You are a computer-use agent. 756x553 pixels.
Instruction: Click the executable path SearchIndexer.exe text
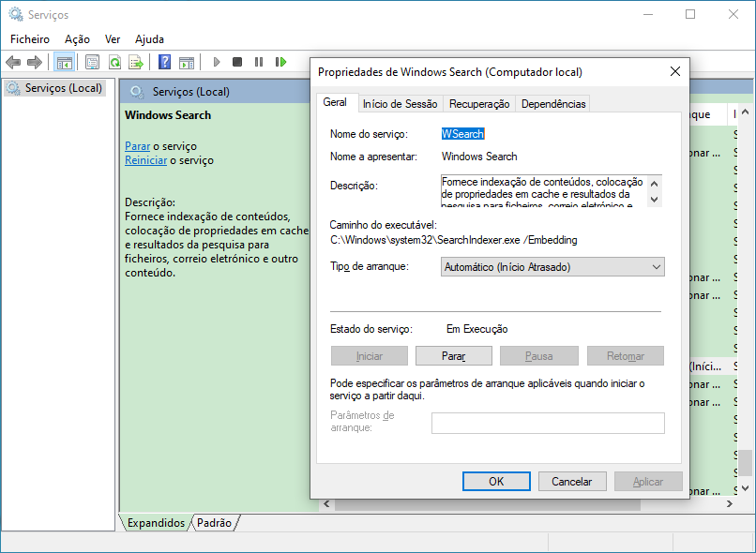point(454,240)
